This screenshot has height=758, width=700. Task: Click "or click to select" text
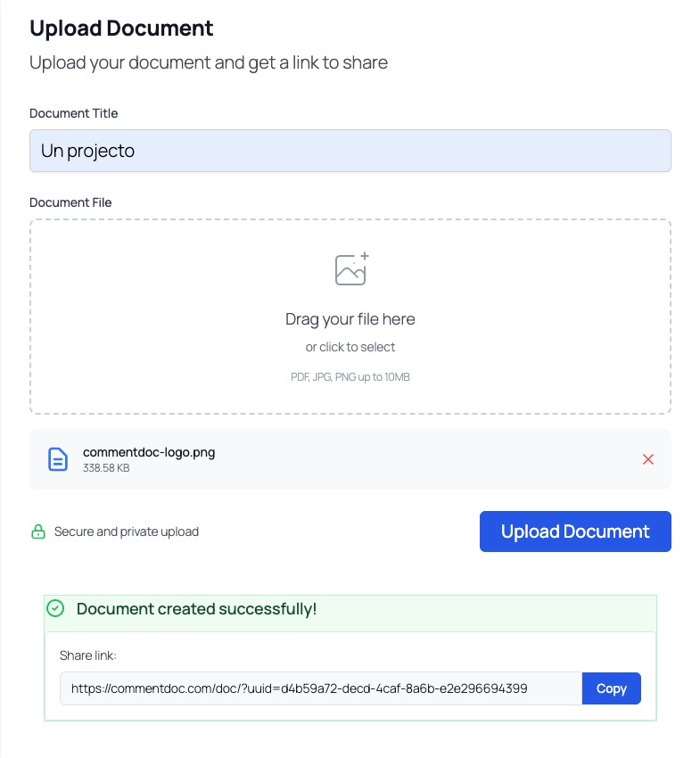tap(350, 347)
